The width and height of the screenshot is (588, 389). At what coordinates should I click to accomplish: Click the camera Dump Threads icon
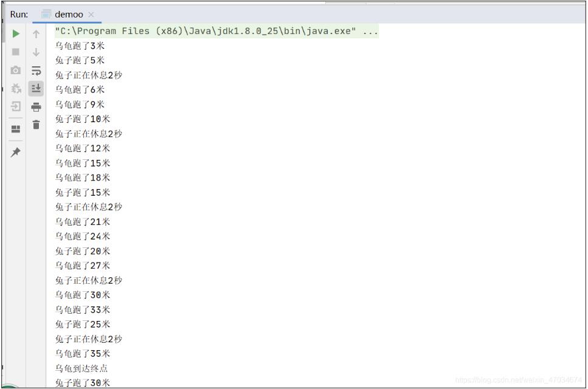pyautogui.click(x=16, y=70)
